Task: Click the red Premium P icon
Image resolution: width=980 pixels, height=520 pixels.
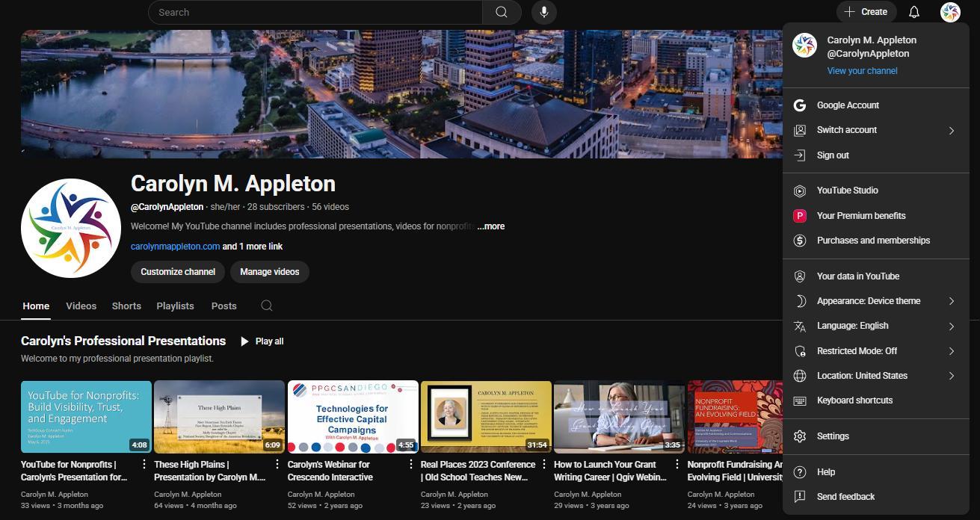Action: 800,216
